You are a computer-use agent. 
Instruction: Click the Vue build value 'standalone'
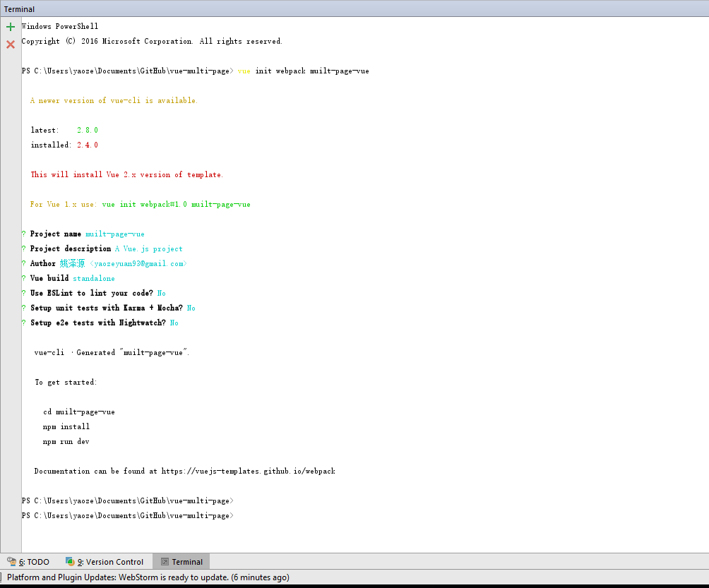point(94,278)
